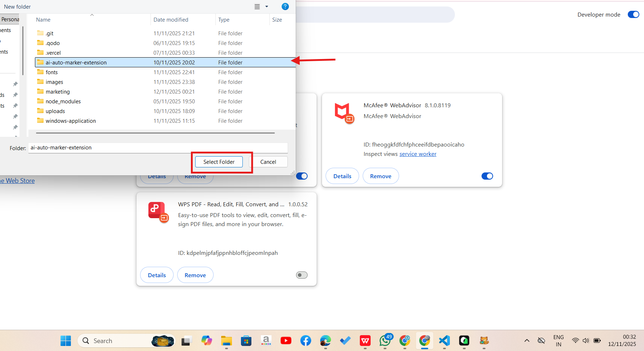Click the folder icon beside .git
This screenshot has height=351, width=644.
pyautogui.click(x=40, y=33)
